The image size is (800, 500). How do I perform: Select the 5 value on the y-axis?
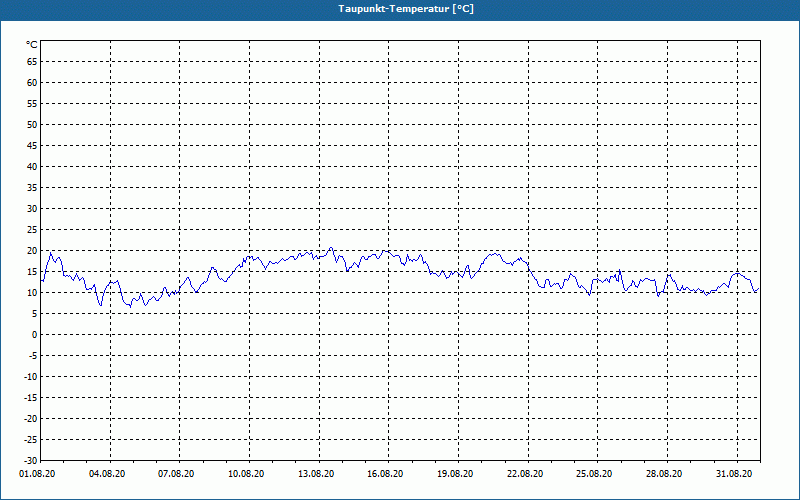[x=35, y=314]
